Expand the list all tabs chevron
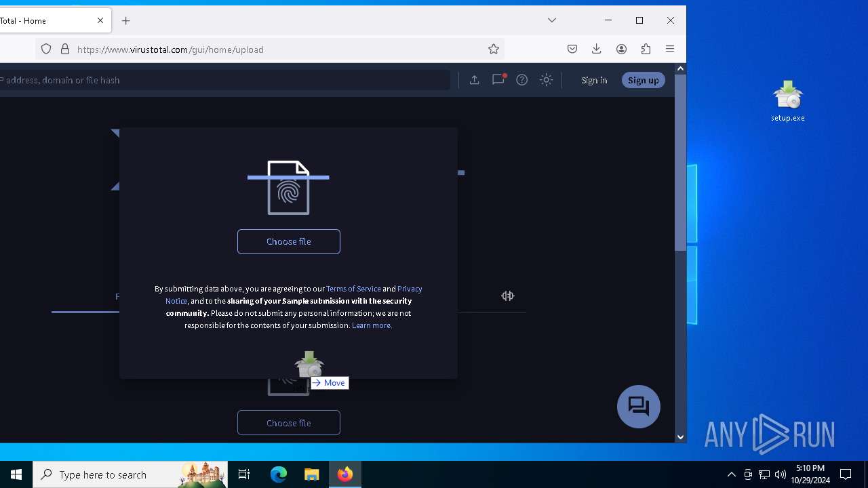Viewport: 868px width, 488px height. coord(552,20)
